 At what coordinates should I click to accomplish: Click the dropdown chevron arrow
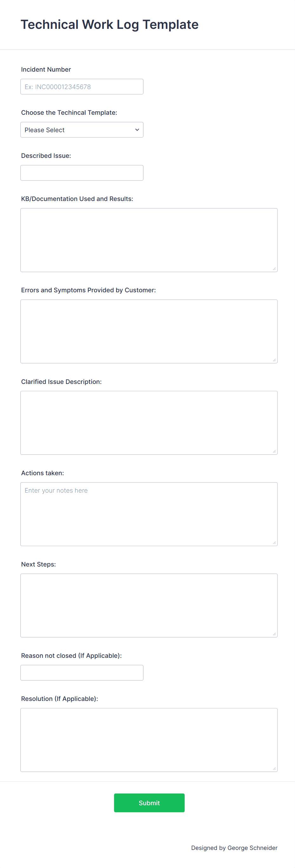coord(137,129)
